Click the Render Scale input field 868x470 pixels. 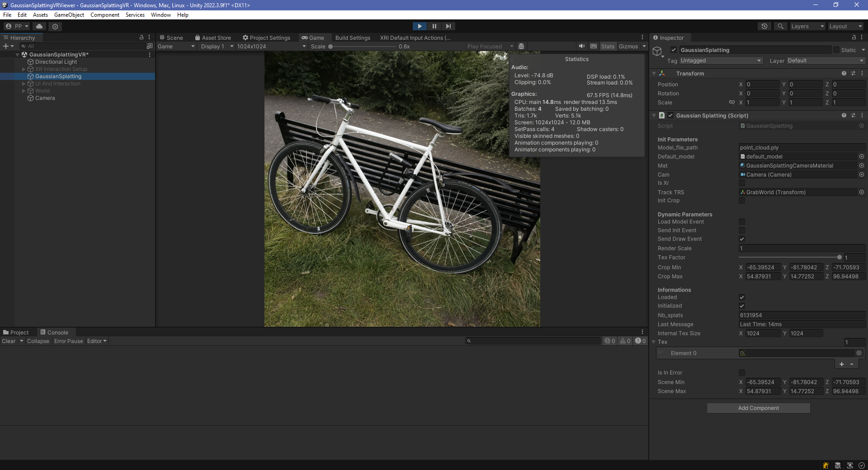(802, 248)
